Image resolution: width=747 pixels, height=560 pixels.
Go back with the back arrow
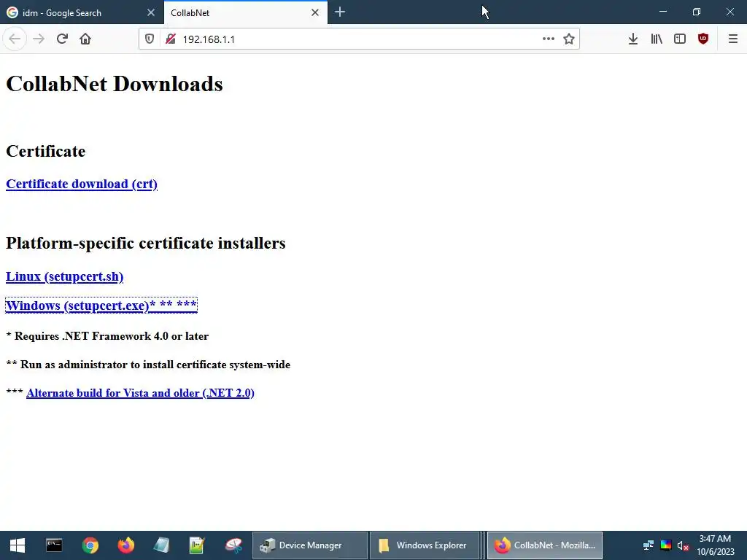[15, 39]
